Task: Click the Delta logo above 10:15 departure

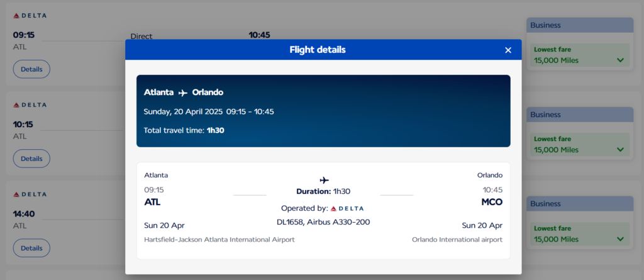Action: point(30,105)
